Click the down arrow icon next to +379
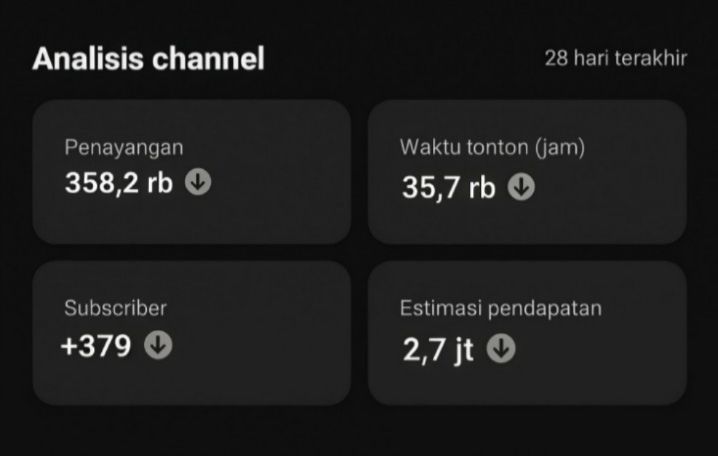The width and height of the screenshot is (718, 456). [x=158, y=345]
